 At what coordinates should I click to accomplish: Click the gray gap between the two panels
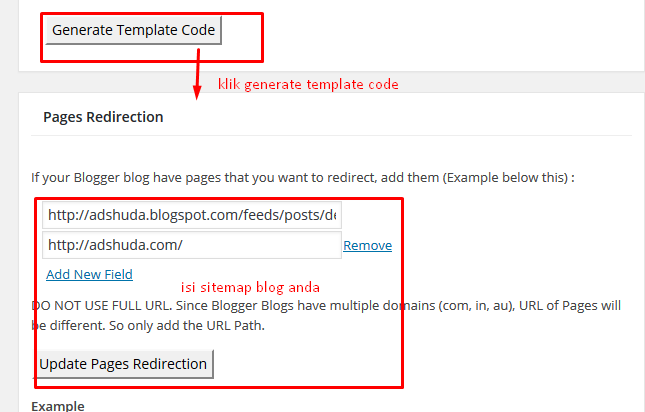point(331,82)
